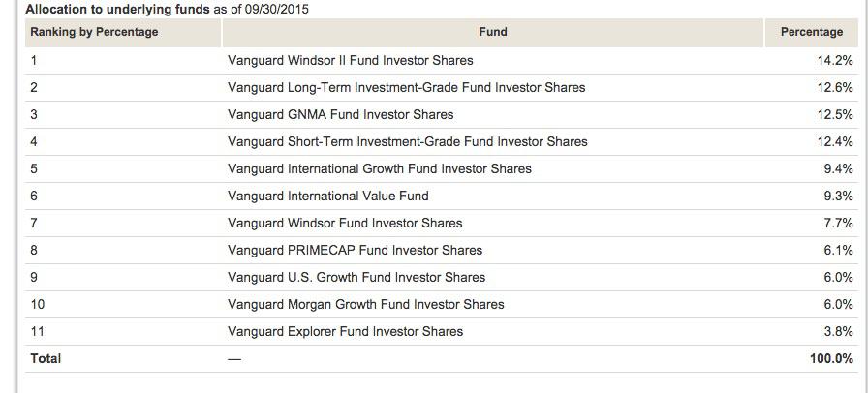Click Vanguard International Value Fund

click(x=327, y=196)
